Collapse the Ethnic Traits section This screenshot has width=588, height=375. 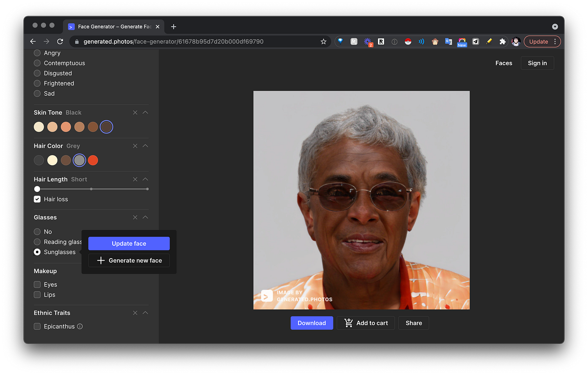pyautogui.click(x=145, y=313)
